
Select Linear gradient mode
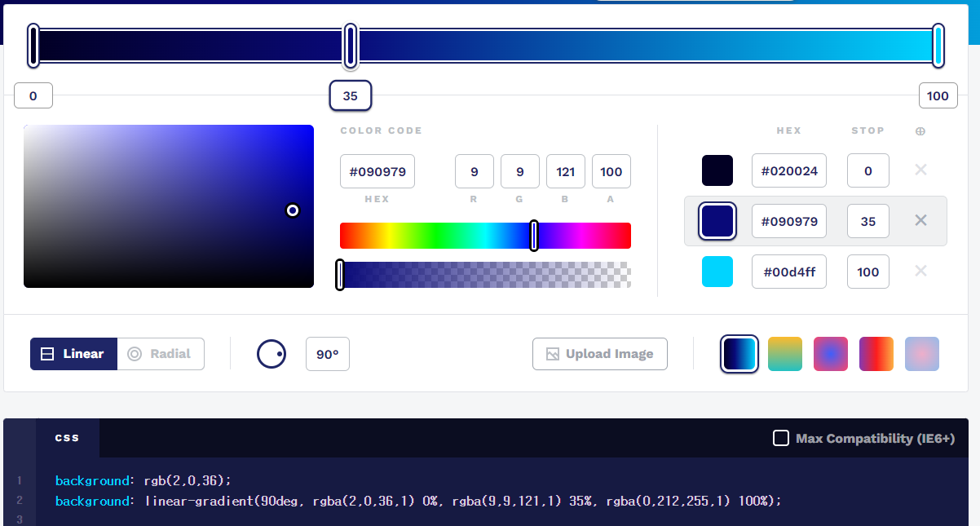tap(73, 354)
